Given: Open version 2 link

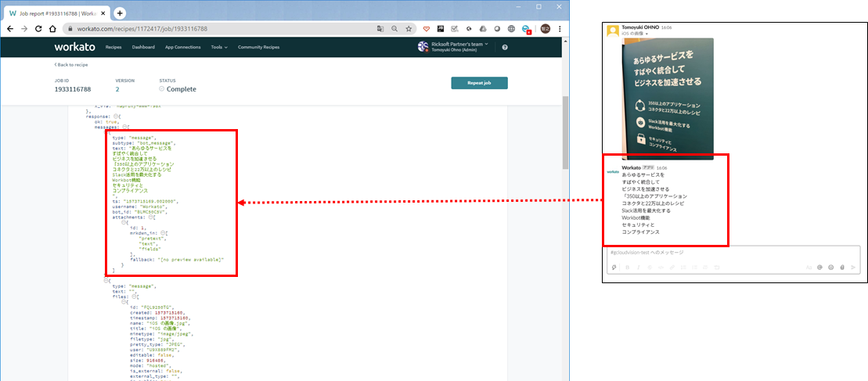Looking at the screenshot, I should (x=117, y=89).
